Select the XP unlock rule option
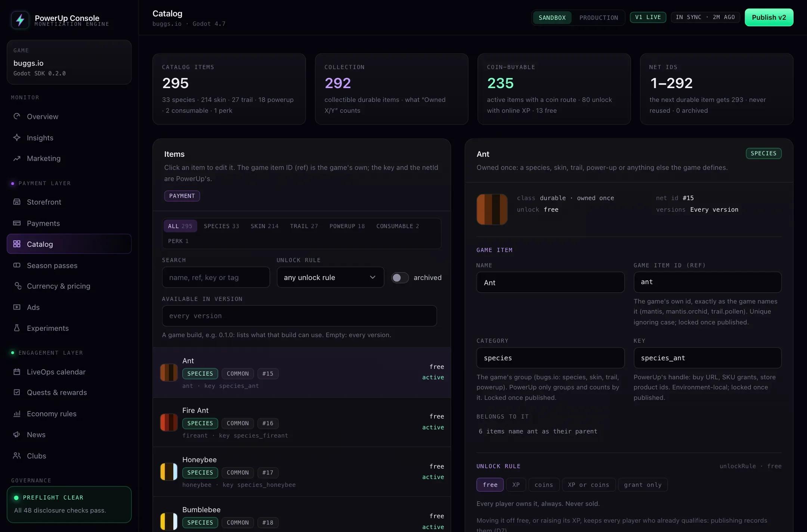Screen dimensions: 807x532 click(x=516, y=485)
